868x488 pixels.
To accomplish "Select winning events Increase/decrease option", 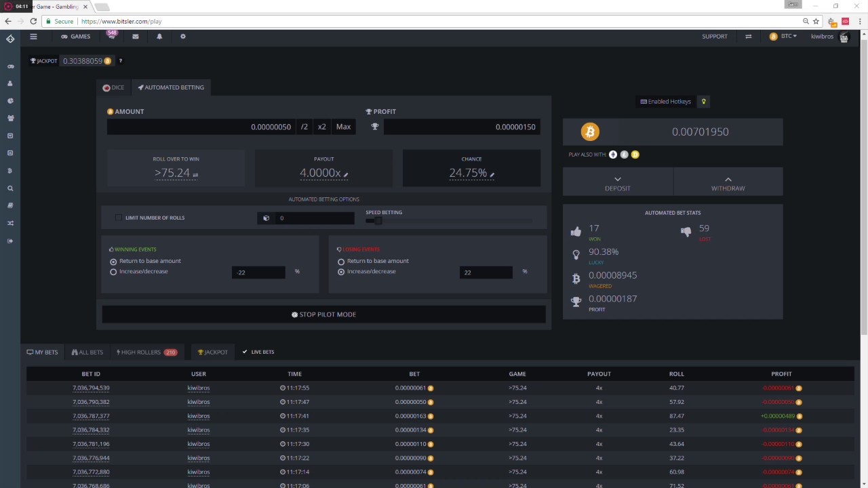I will pos(113,272).
